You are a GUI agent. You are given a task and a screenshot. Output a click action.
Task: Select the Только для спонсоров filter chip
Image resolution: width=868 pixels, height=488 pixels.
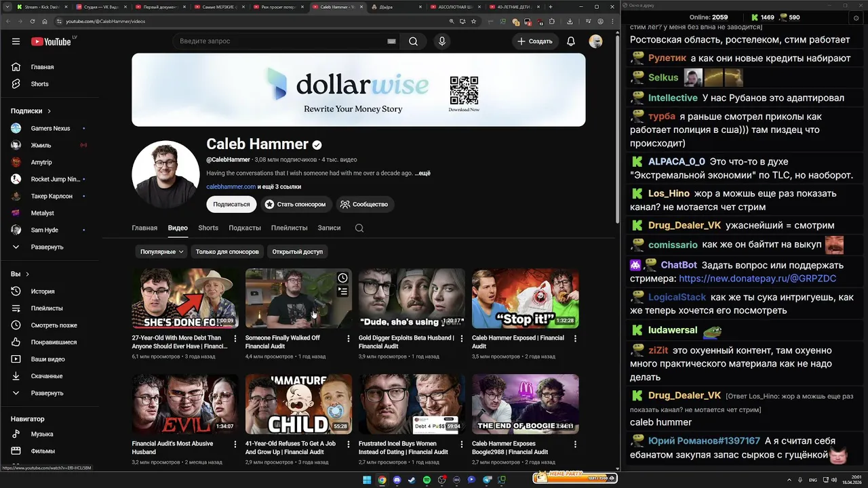(227, 251)
